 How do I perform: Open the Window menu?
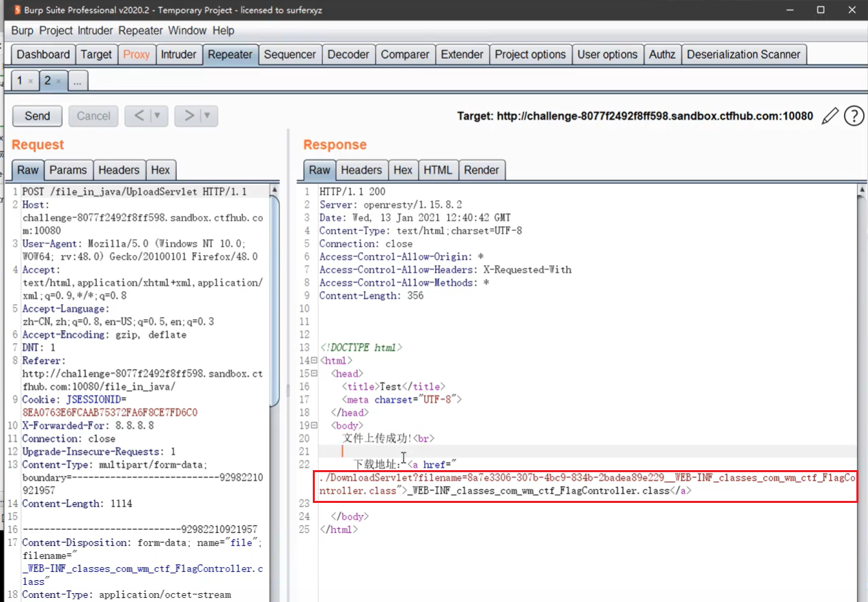pyautogui.click(x=187, y=31)
